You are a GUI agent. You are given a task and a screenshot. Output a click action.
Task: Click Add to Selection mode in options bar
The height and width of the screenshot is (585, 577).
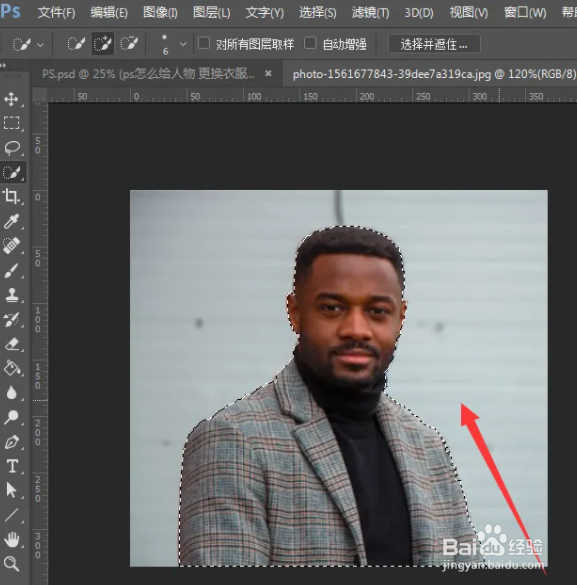[103, 44]
